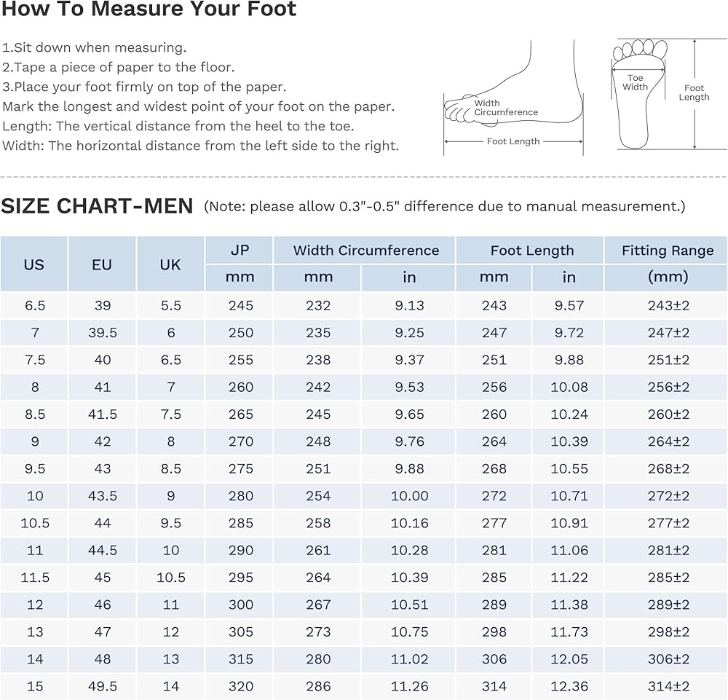This screenshot has width=728, height=700.
Task: Click Width Circumference label on side-view foot
Action: pos(505,108)
